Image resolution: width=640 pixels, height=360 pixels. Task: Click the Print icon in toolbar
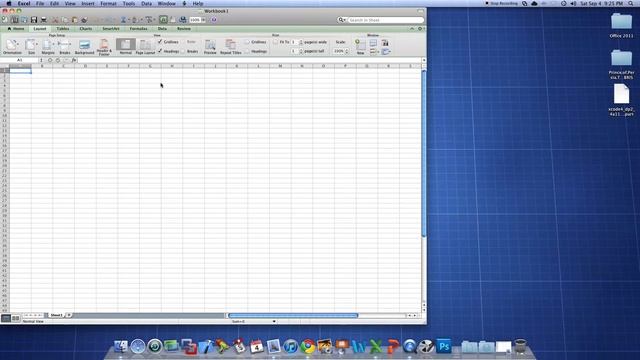coord(44,20)
